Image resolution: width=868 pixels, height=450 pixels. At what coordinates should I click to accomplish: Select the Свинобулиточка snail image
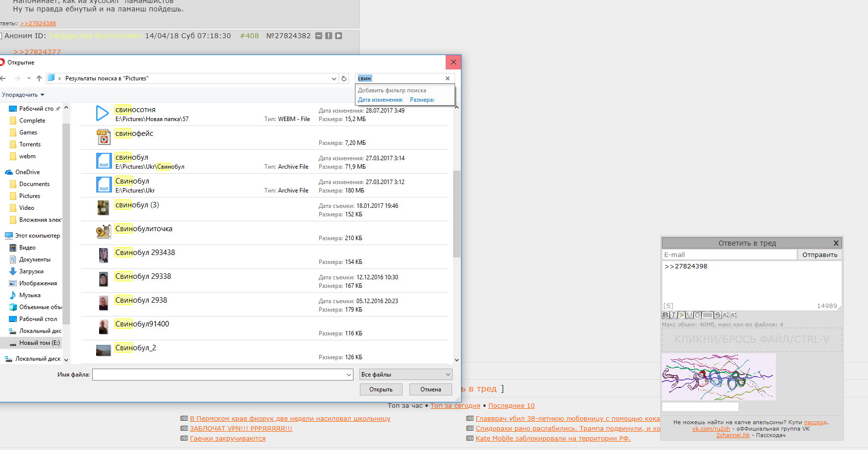[x=103, y=232]
